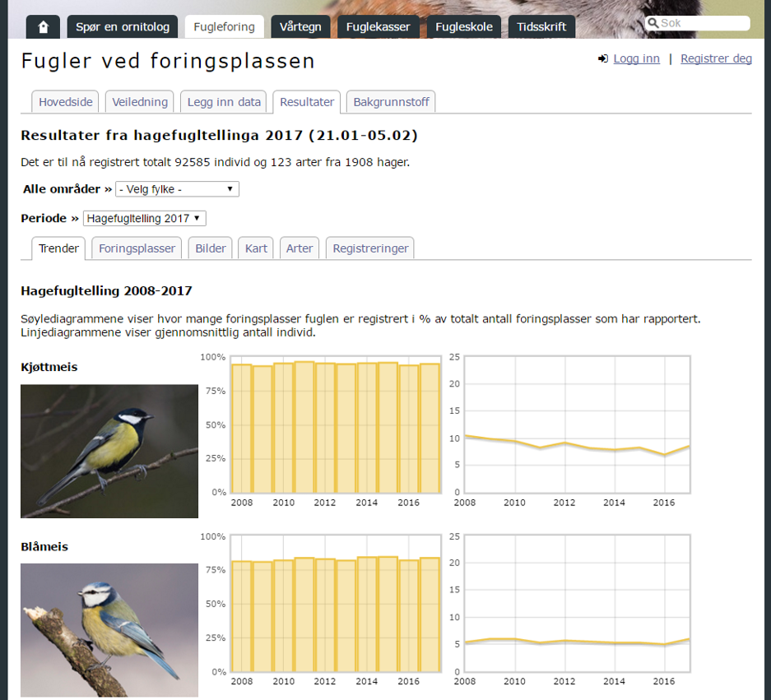Click the search magnifier icon

click(x=653, y=23)
